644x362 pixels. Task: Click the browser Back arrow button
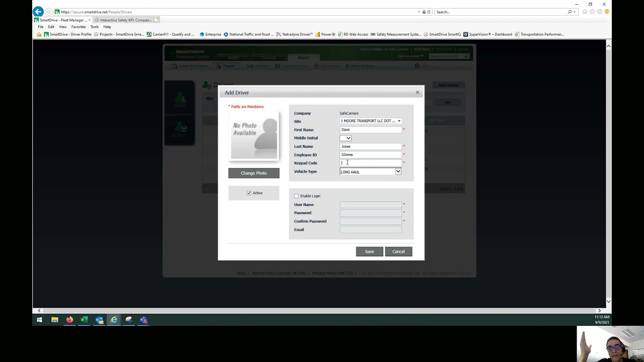tap(38, 12)
